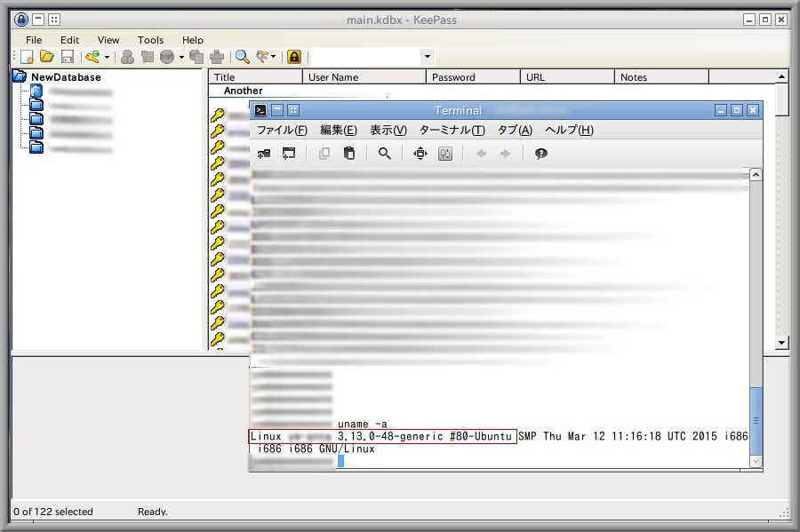Select the NewDatabase root tree item

pos(66,77)
